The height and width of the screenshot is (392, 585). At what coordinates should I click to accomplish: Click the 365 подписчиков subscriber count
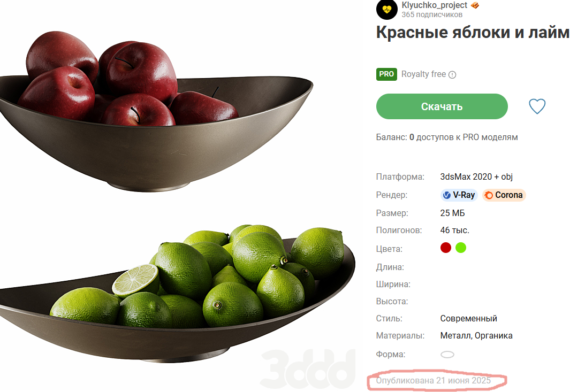[x=432, y=14]
